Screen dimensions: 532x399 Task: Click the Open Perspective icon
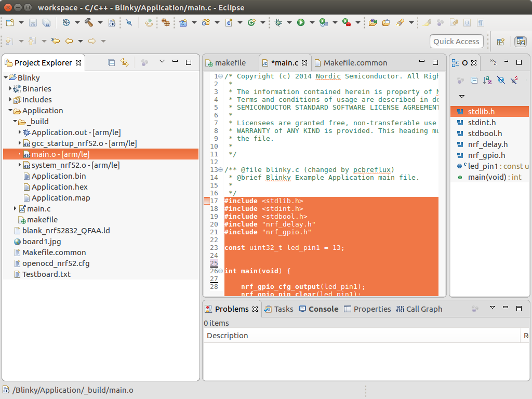point(501,42)
